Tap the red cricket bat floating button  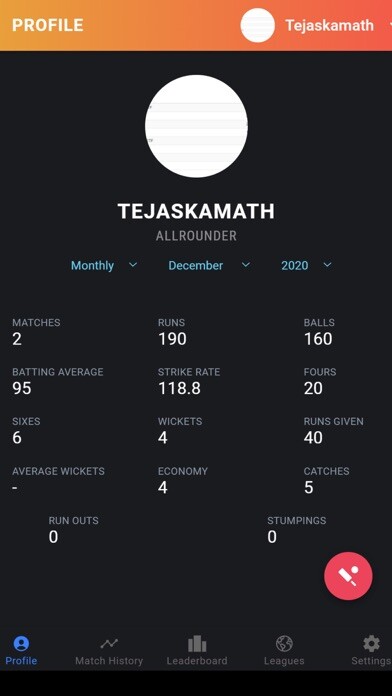pyautogui.click(x=348, y=576)
